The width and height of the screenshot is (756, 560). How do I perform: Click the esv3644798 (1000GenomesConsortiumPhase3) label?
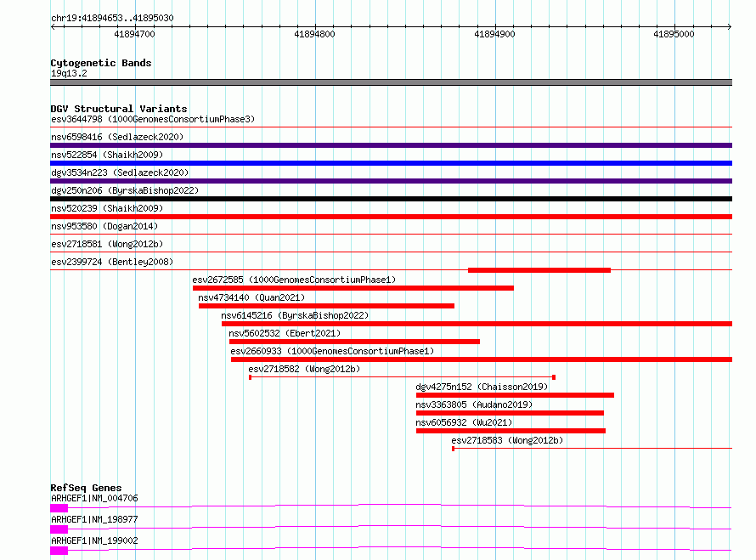[153, 119]
